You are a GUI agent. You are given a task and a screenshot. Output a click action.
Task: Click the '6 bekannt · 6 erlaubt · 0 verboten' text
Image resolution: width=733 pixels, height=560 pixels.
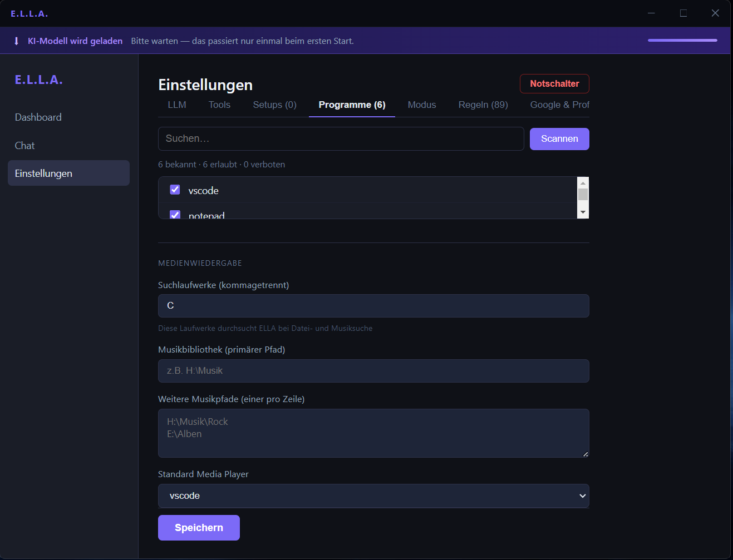coord(222,165)
